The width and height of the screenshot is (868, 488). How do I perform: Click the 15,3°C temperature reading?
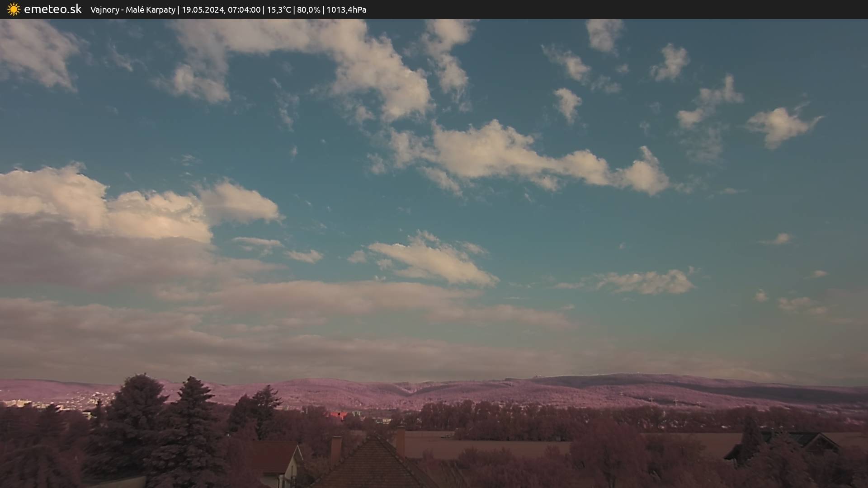click(278, 10)
